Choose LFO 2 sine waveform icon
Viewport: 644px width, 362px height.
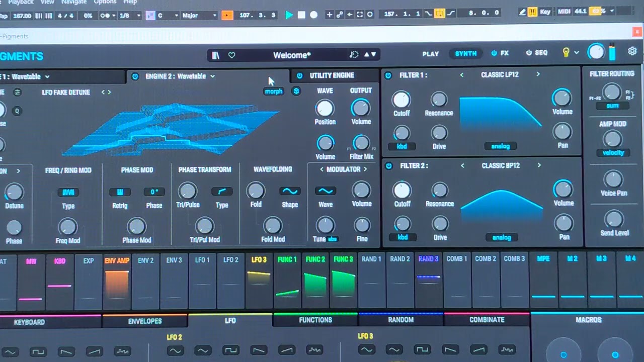[x=175, y=350]
